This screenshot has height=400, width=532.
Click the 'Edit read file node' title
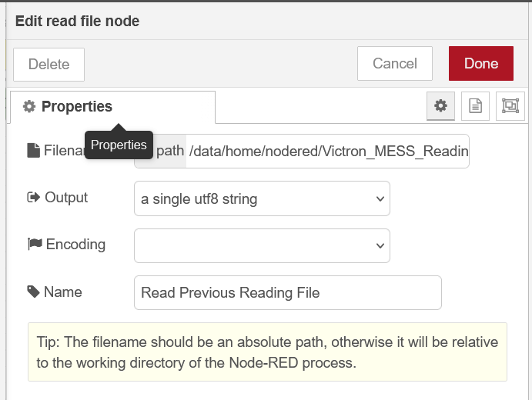(x=77, y=21)
